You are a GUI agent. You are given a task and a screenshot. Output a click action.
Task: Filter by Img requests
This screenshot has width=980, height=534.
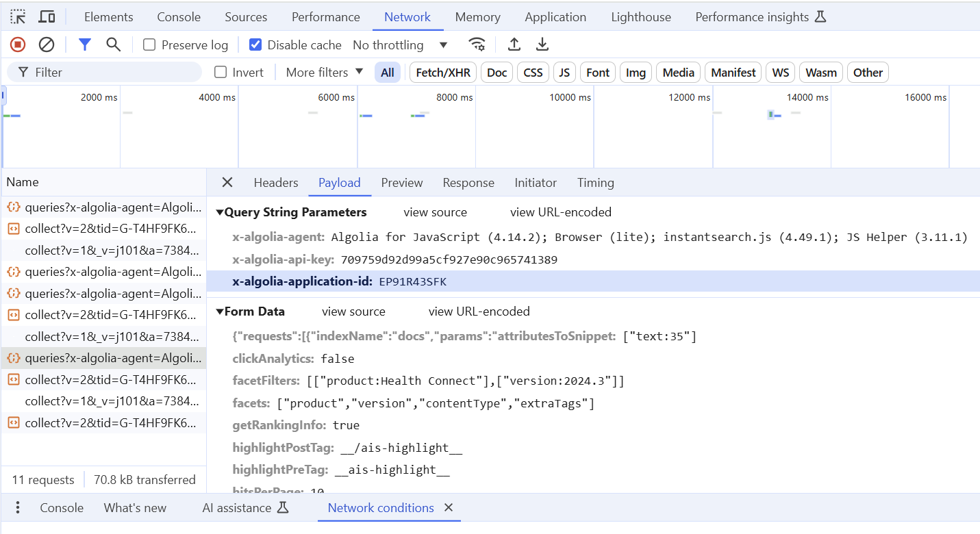(636, 73)
